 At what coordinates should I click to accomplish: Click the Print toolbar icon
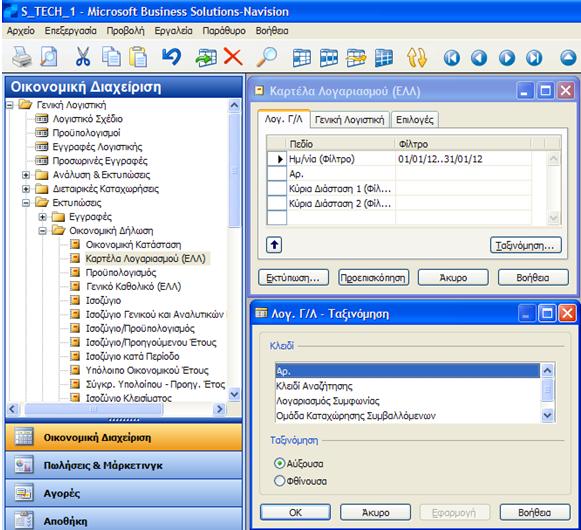click(x=21, y=57)
